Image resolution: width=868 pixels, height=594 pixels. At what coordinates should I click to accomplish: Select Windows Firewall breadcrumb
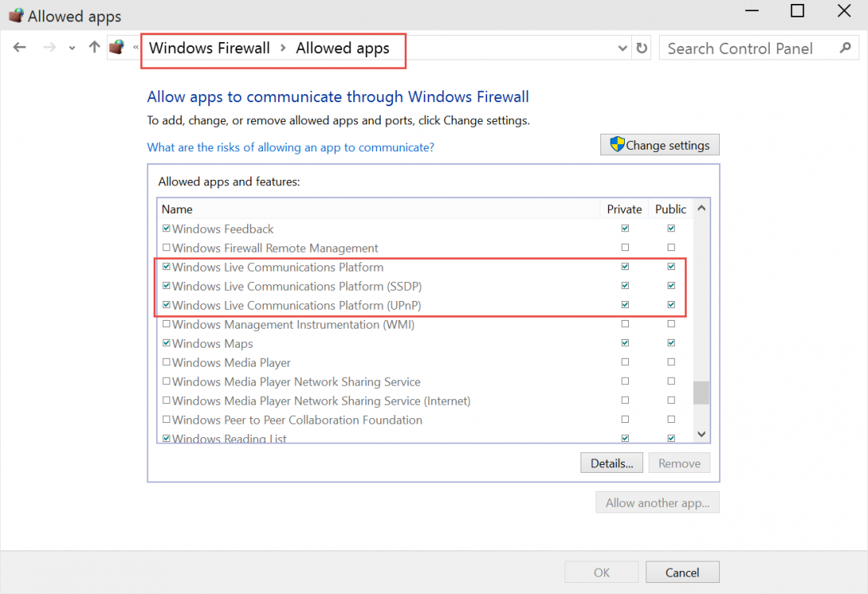[x=209, y=48]
